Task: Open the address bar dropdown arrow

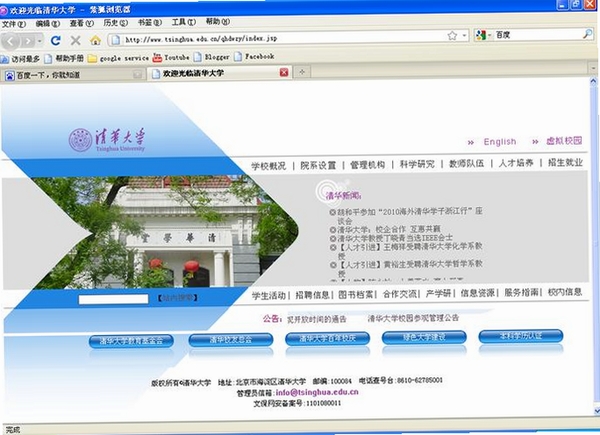Action: 464,36
